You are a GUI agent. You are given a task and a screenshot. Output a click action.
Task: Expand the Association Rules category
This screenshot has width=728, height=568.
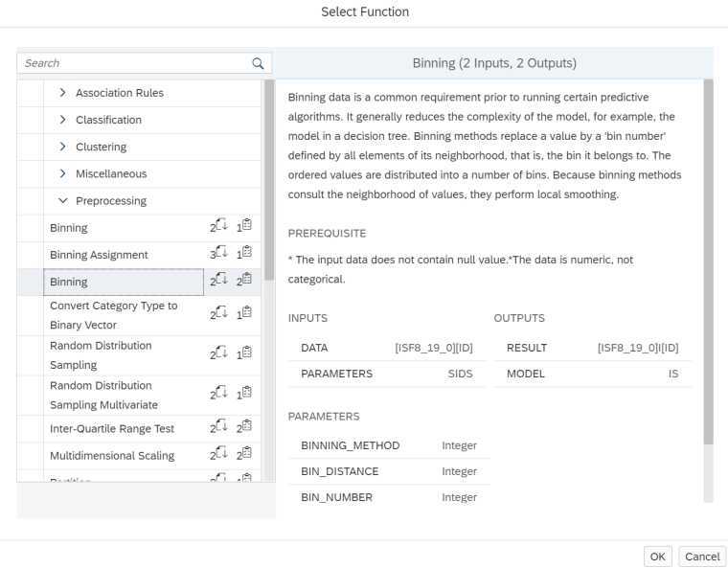click(x=63, y=93)
